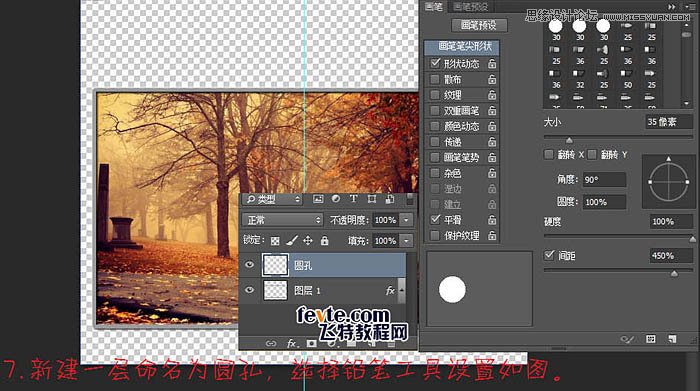Viewport: 700px width, 391px height.
Task: Adjust the 硬度 hardness slider handle
Action: tap(692, 239)
